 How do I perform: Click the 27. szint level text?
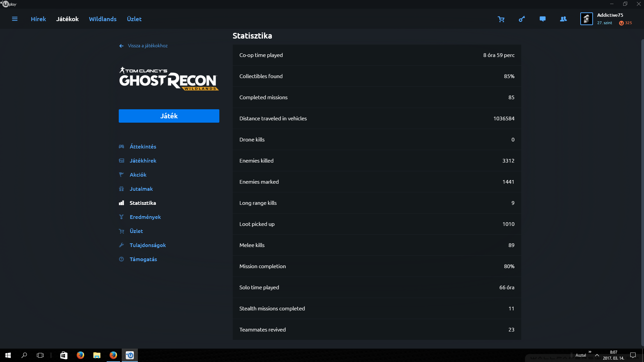tap(604, 23)
